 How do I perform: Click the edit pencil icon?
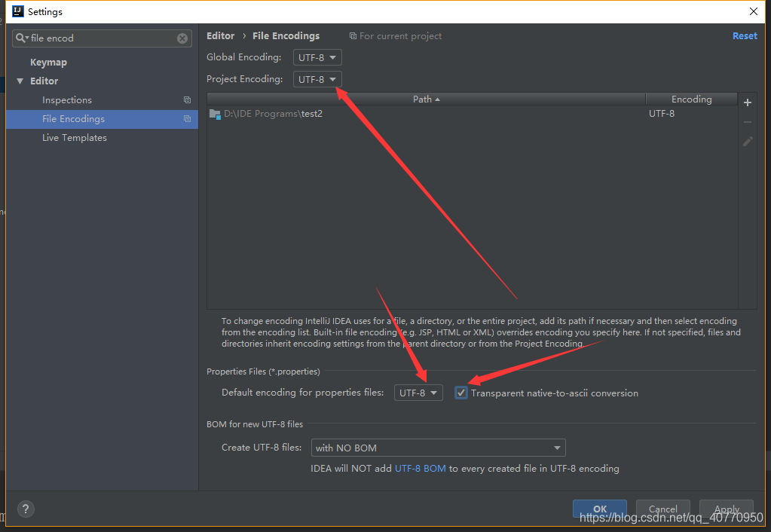pyautogui.click(x=748, y=142)
